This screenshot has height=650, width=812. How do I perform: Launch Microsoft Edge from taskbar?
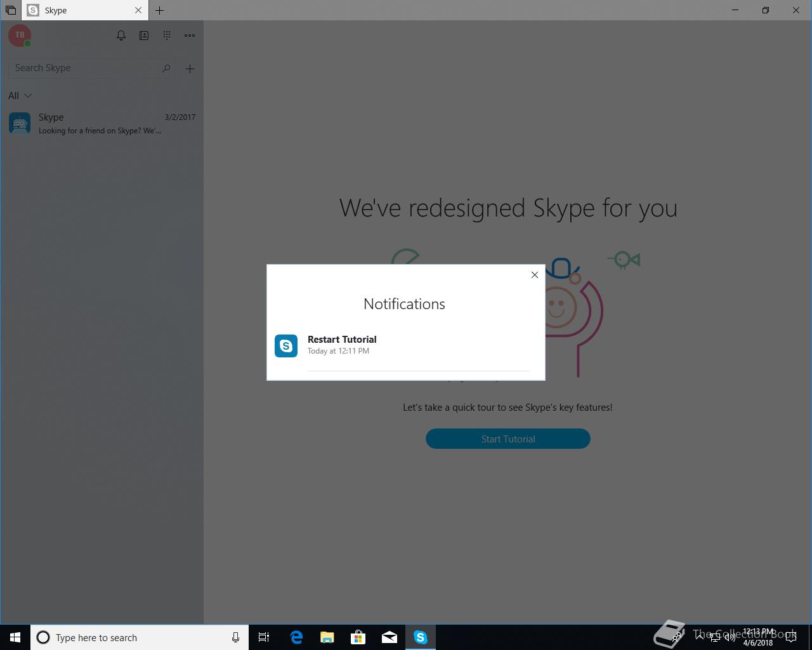pyautogui.click(x=296, y=637)
